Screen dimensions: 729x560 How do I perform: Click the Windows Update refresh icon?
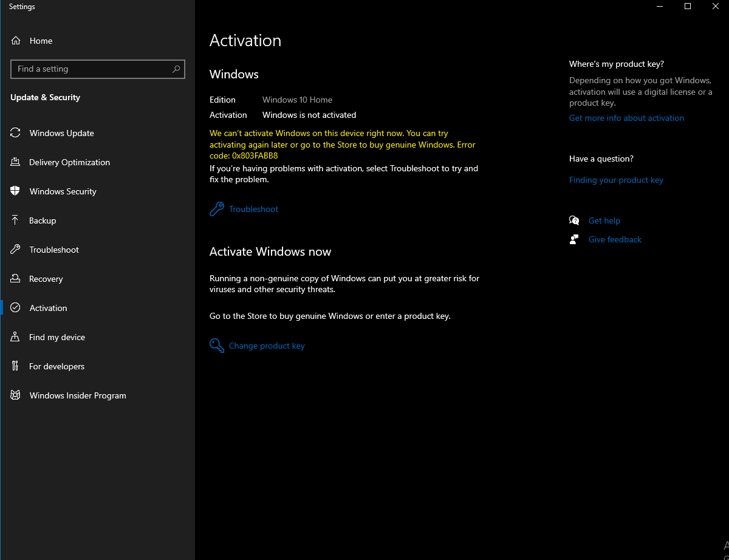coord(16,133)
